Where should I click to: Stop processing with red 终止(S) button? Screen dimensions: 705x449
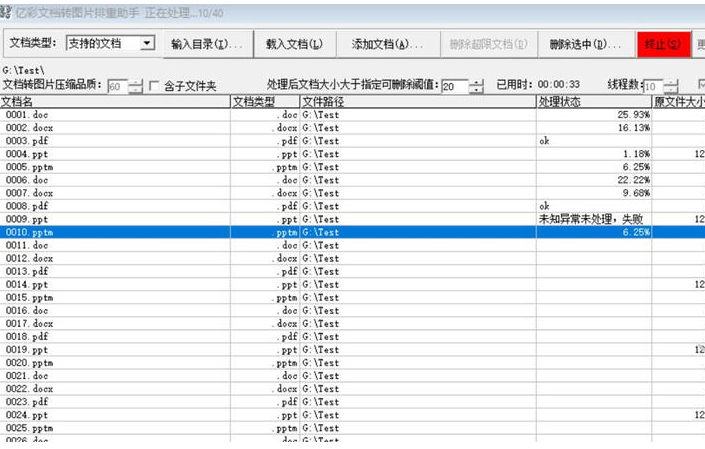click(x=663, y=44)
